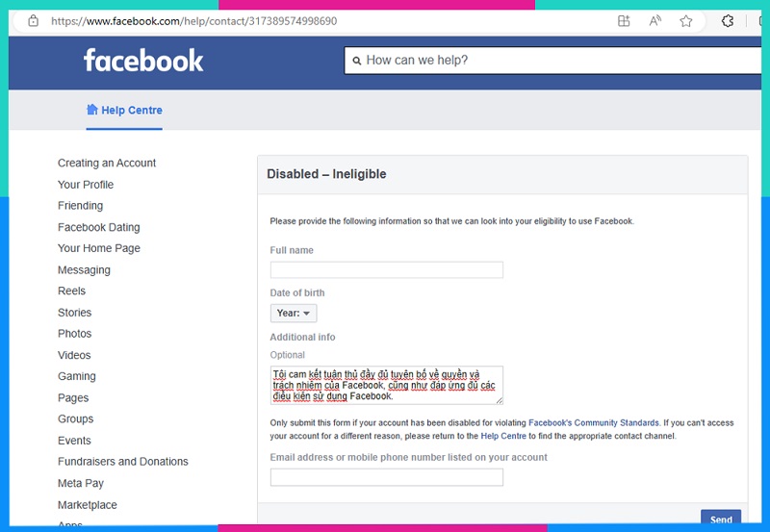Open Messaging help topic
The width and height of the screenshot is (770, 532).
(84, 270)
